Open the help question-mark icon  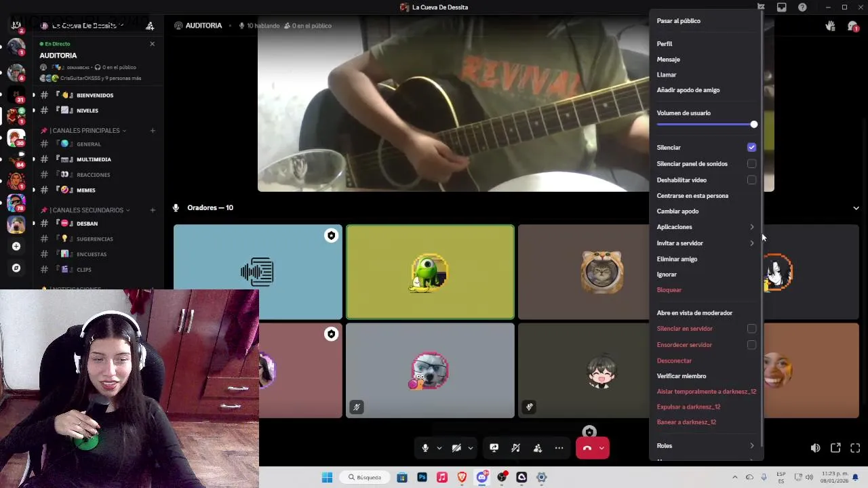[x=803, y=7]
